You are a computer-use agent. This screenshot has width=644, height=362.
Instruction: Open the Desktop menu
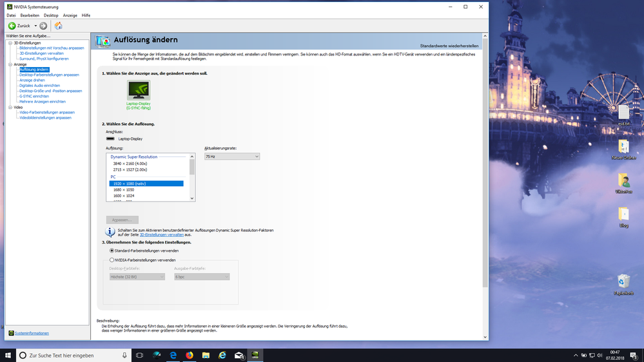pos(51,15)
